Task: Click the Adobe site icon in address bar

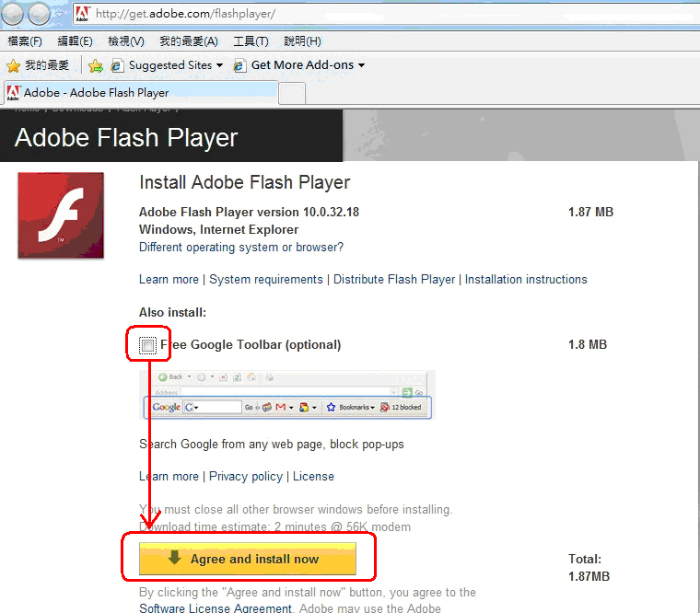Action: [82, 14]
